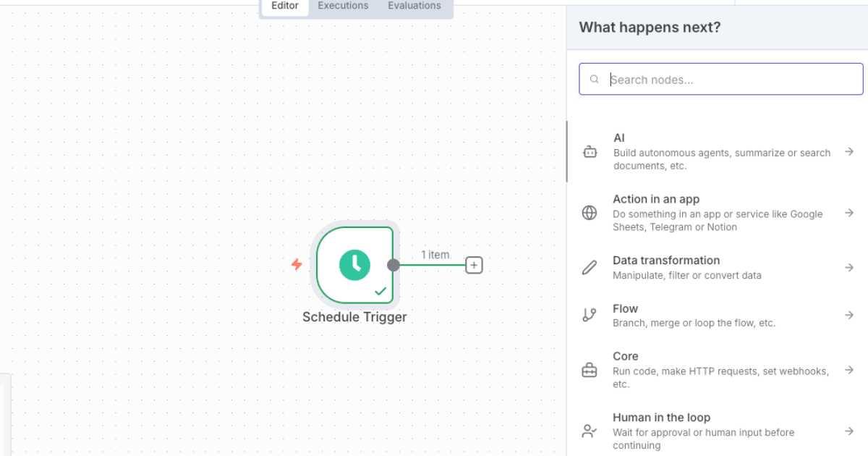
Task: Open the Executions tab
Action: point(343,6)
